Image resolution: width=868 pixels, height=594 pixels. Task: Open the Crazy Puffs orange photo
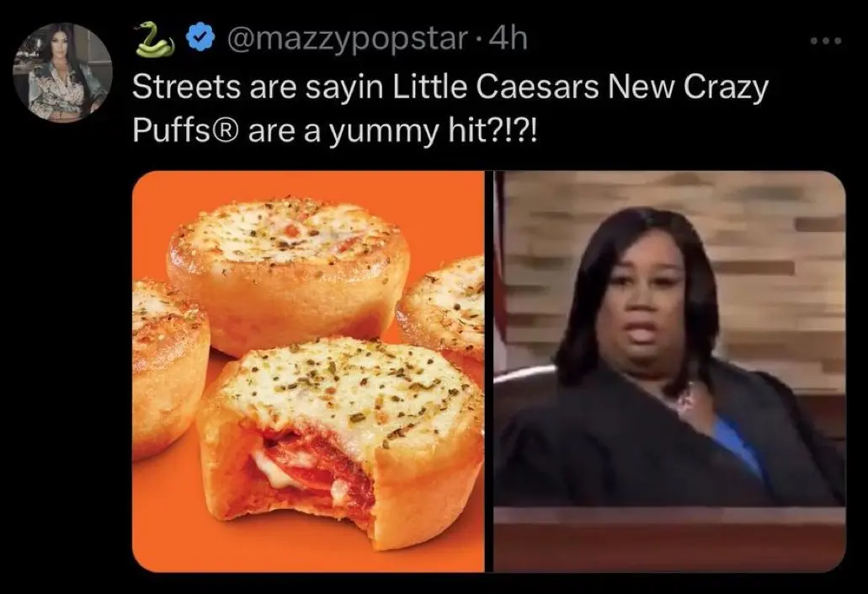308,372
